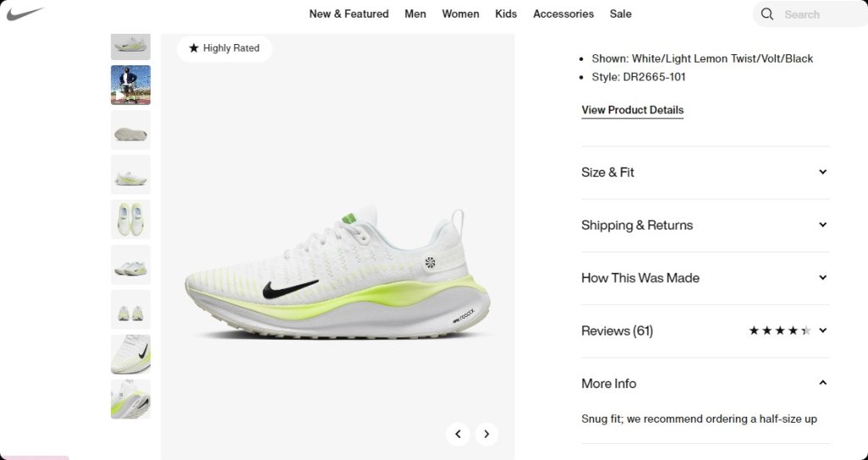The width and height of the screenshot is (868, 460).
Task: Open the Women menu
Action: pyautogui.click(x=460, y=14)
